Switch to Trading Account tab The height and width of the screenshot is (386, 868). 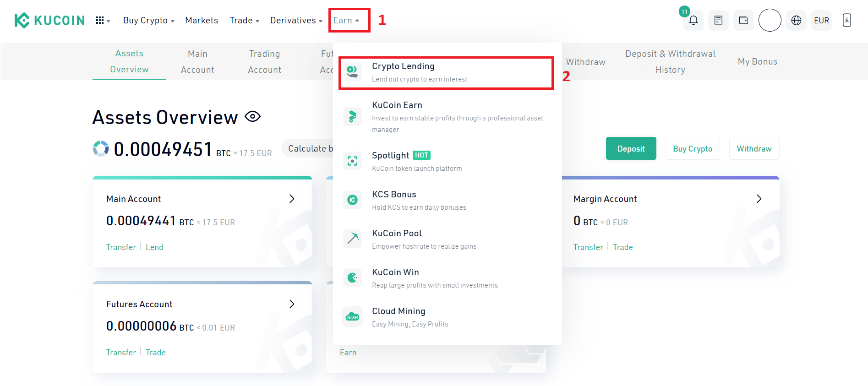click(264, 61)
